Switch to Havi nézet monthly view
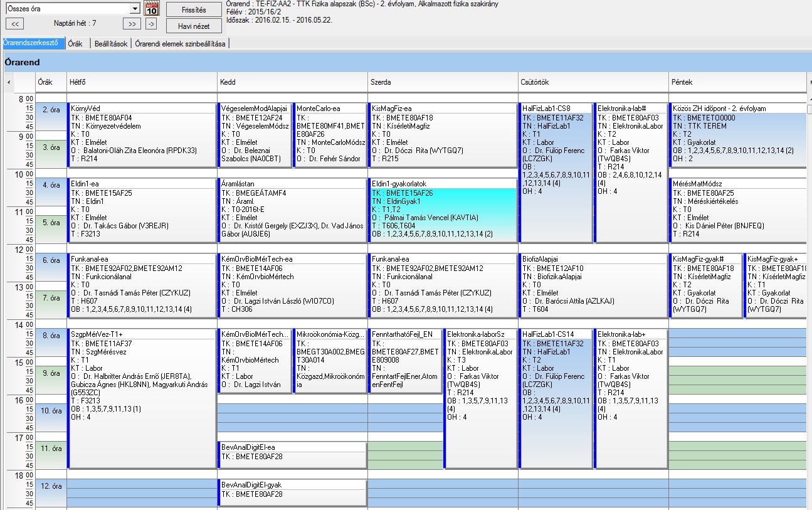This screenshot has height=510, width=812. 194,26
